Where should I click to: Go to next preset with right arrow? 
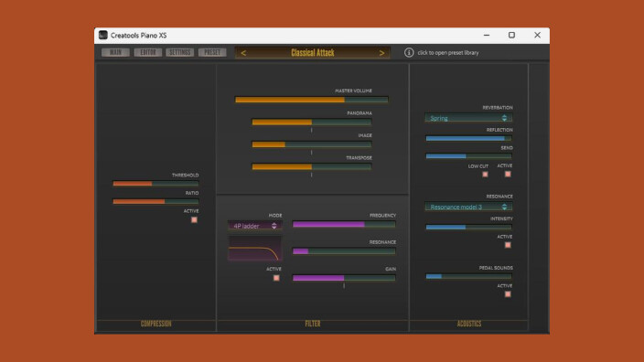click(381, 53)
